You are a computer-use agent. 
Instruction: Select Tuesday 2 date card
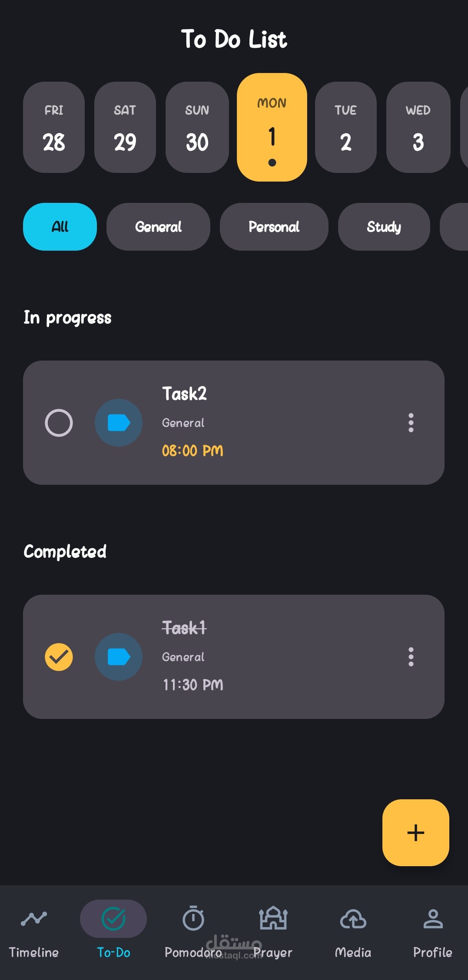click(346, 127)
